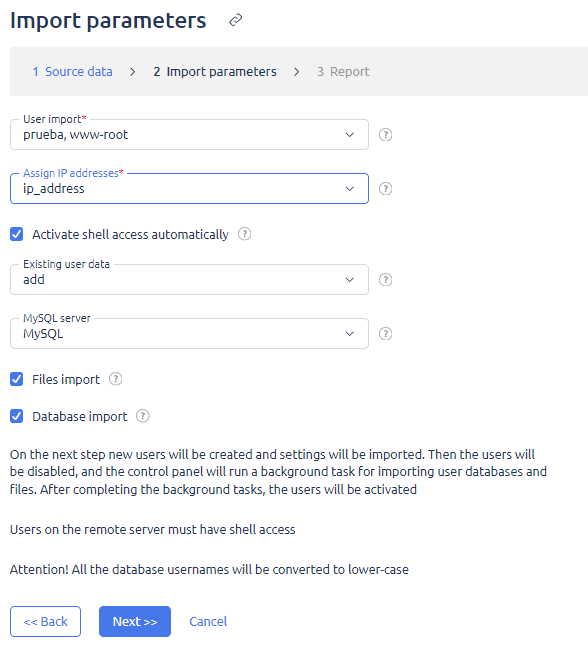Open help icon for MySQL server field

[x=385, y=334]
